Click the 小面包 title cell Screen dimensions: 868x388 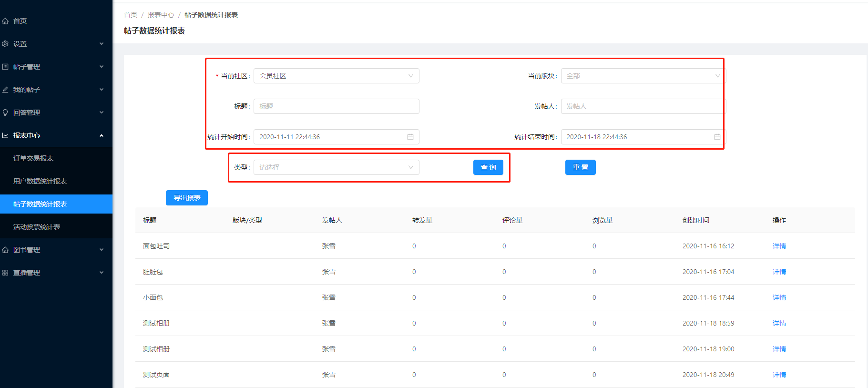coord(153,297)
